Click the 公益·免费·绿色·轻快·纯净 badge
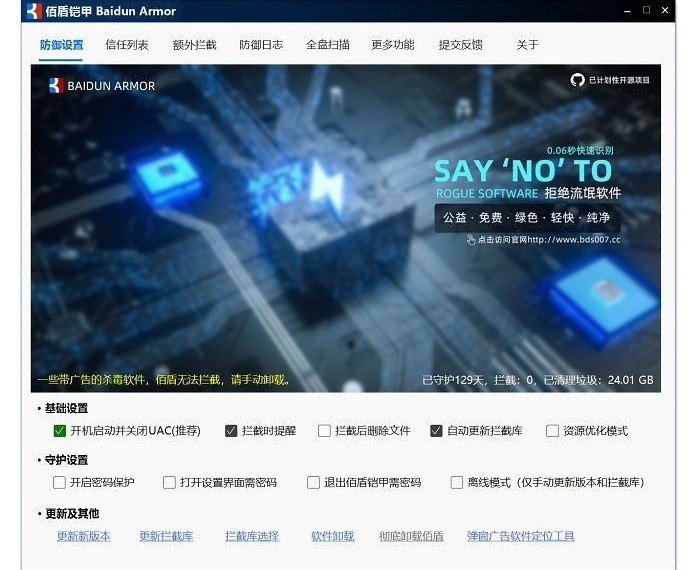Viewport: 700px width, 570px height. pyautogui.click(x=527, y=218)
